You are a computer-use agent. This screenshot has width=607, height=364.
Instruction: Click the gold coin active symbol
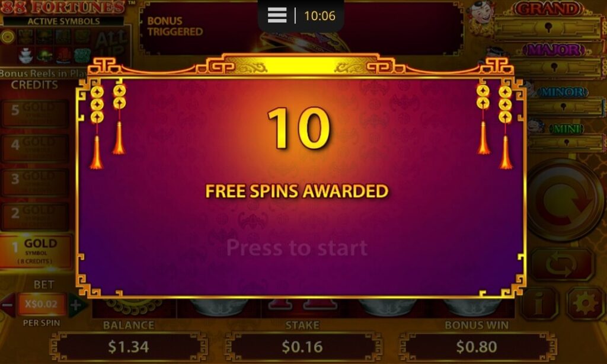click(x=7, y=37)
